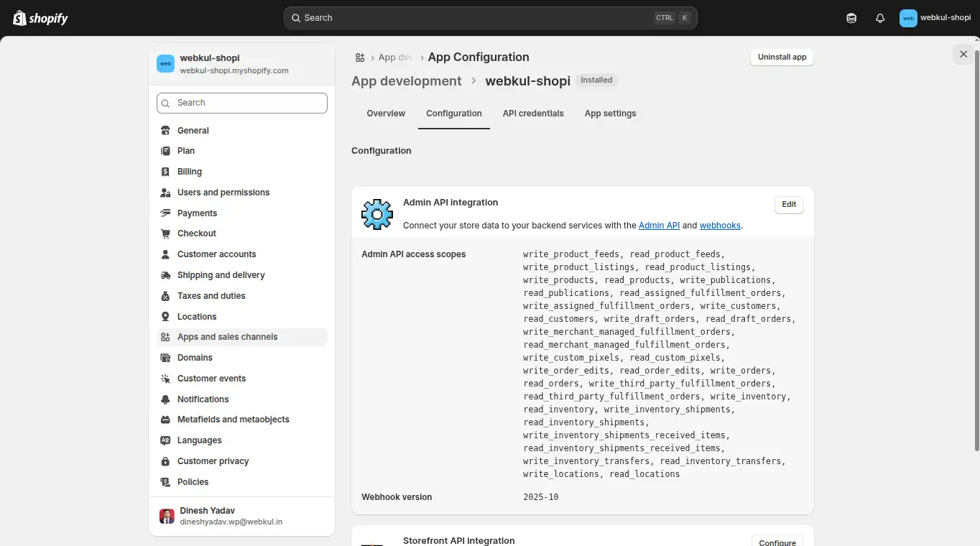This screenshot has width=980, height=546.
Task: Edit the Admin API integration scopes
Action: coord(788,204)
